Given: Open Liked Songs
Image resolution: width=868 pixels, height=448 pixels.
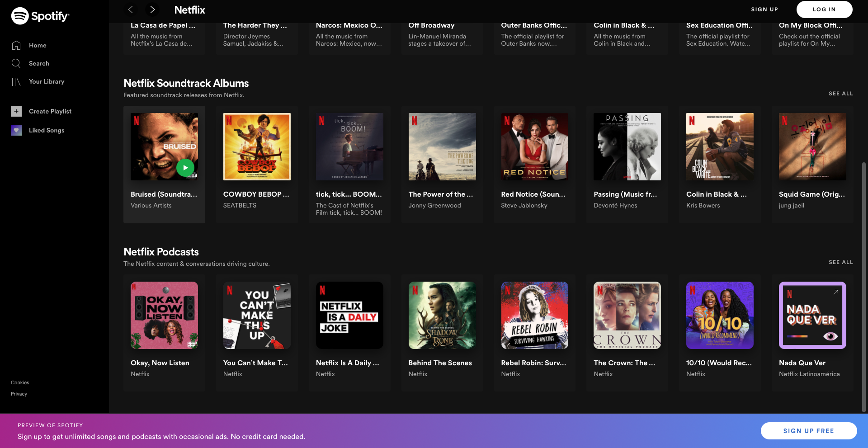Looking at the screenshot, I should pyautogui.click(x=47, y=130).
